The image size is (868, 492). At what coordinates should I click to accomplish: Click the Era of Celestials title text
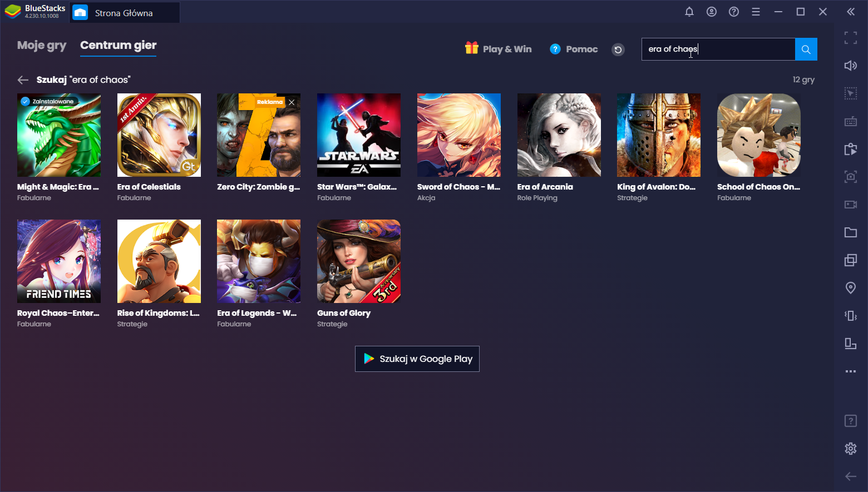click(149, 187)
